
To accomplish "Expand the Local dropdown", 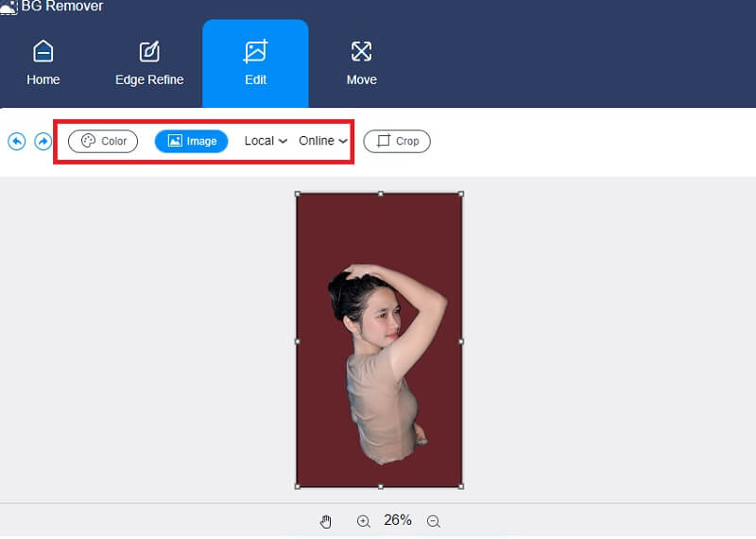I will (266, 141).
